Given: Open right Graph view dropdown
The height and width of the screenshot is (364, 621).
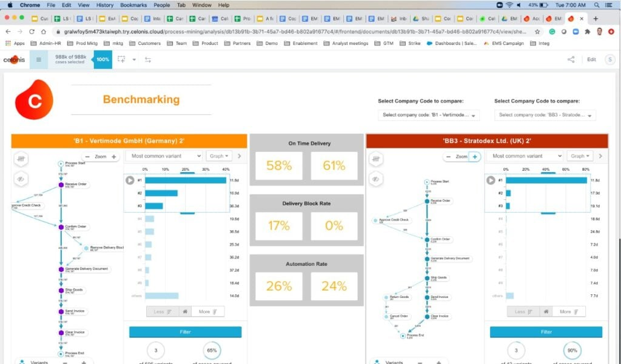Looking at the screenshot, I should pos(580,156).
